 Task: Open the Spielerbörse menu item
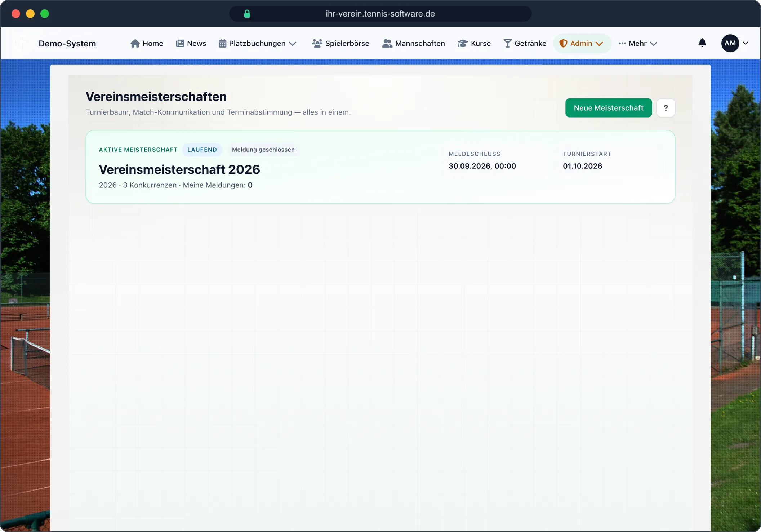[x=341, y=44]
